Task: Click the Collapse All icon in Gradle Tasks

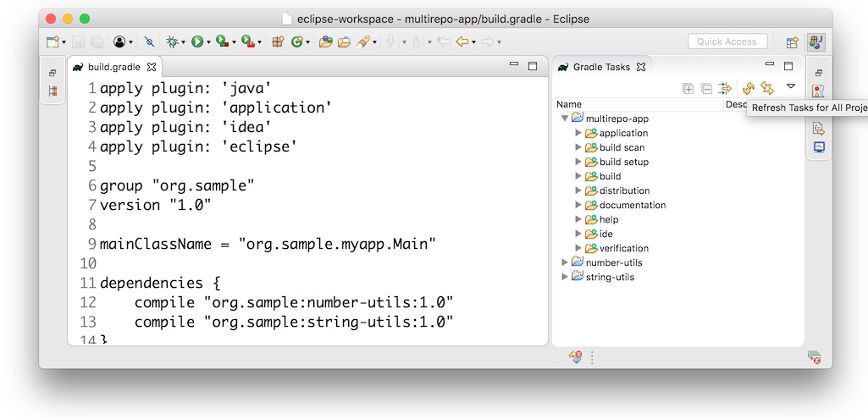Action: (x=706, y=88)
